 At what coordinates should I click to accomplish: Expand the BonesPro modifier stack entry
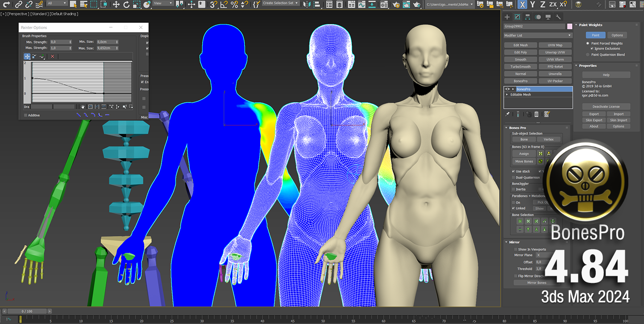pyautogui.click(x=513, y=89)
